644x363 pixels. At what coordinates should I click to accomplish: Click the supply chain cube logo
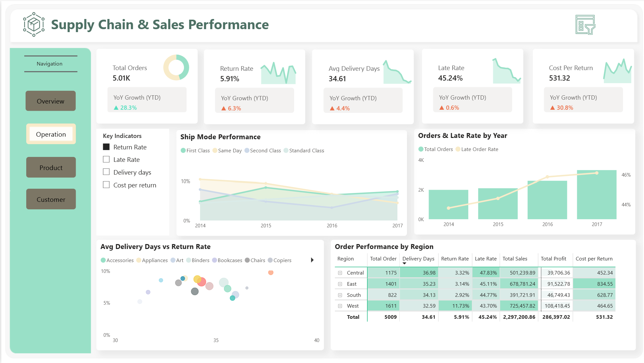pyautogui.click(x=34, y=25)
